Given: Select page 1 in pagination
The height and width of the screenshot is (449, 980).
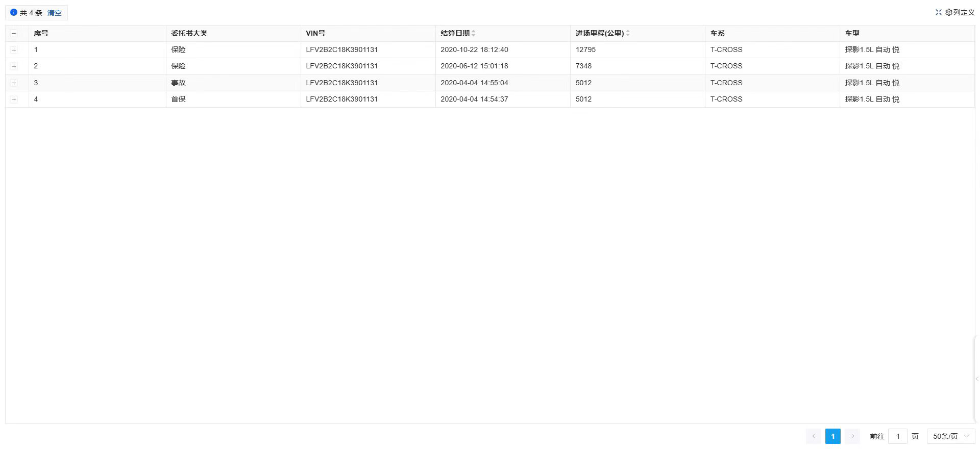Looking at the screenshot, I should 833,436.
